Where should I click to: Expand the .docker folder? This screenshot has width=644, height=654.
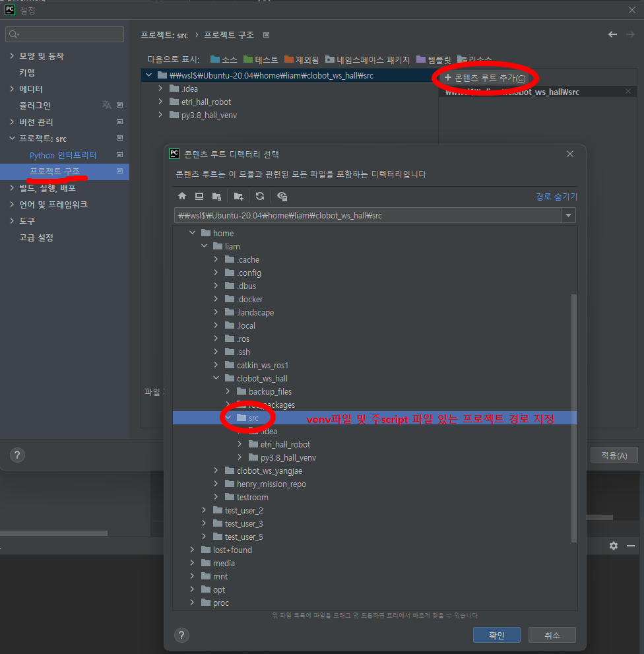click(216, 299)
